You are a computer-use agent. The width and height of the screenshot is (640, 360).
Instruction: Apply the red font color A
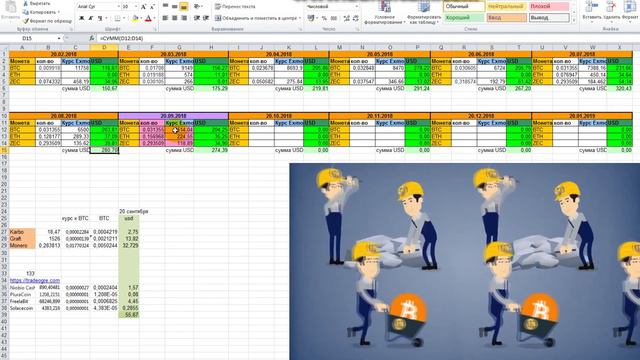tap(148, 18)
